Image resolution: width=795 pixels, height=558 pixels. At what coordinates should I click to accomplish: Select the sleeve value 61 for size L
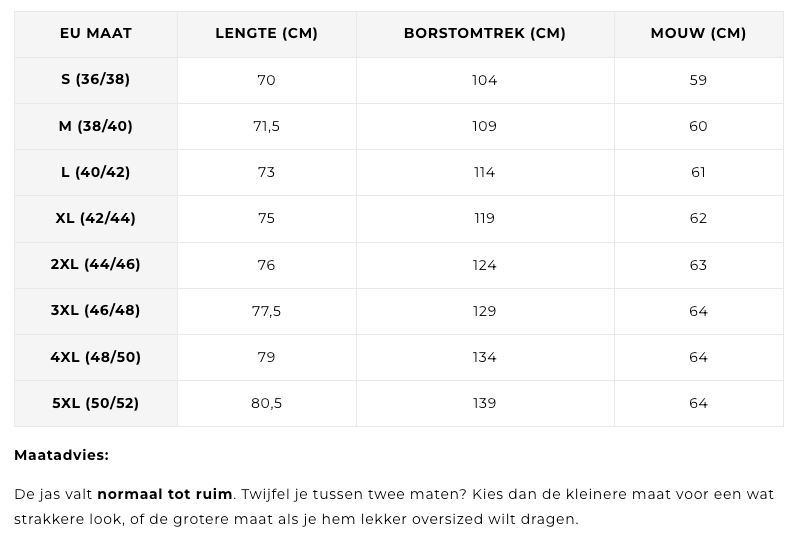pos(698,172)
